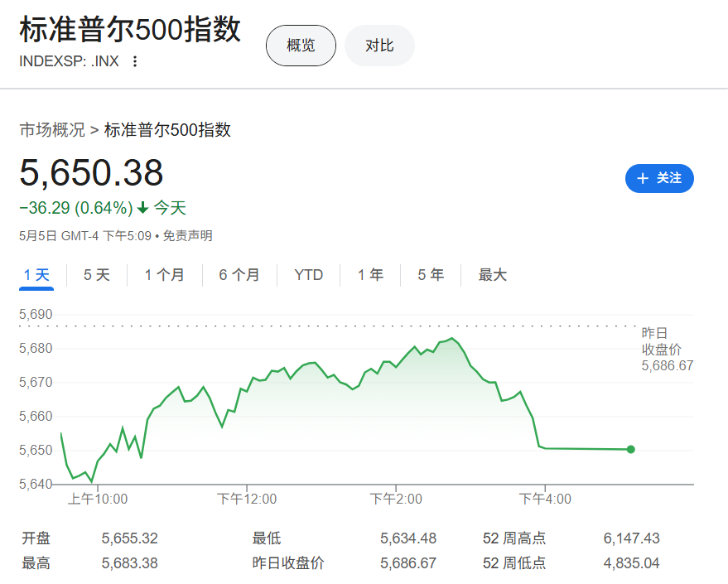Screen dimensions: 728x584
Task: Click the 上午10:00 time axis label
Action: pyautogui.click(x=98, y=499)
